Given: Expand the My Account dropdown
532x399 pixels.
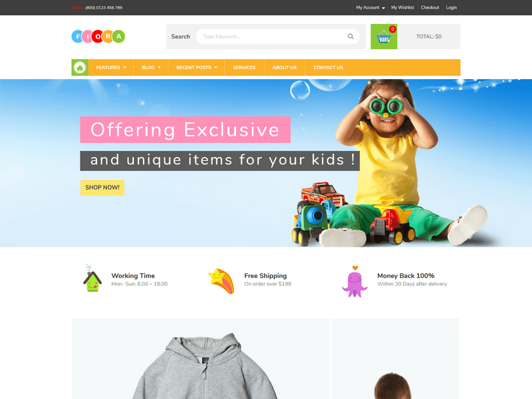Looking at the screenshot, I should pyautogui.click(x=370, y=7).
